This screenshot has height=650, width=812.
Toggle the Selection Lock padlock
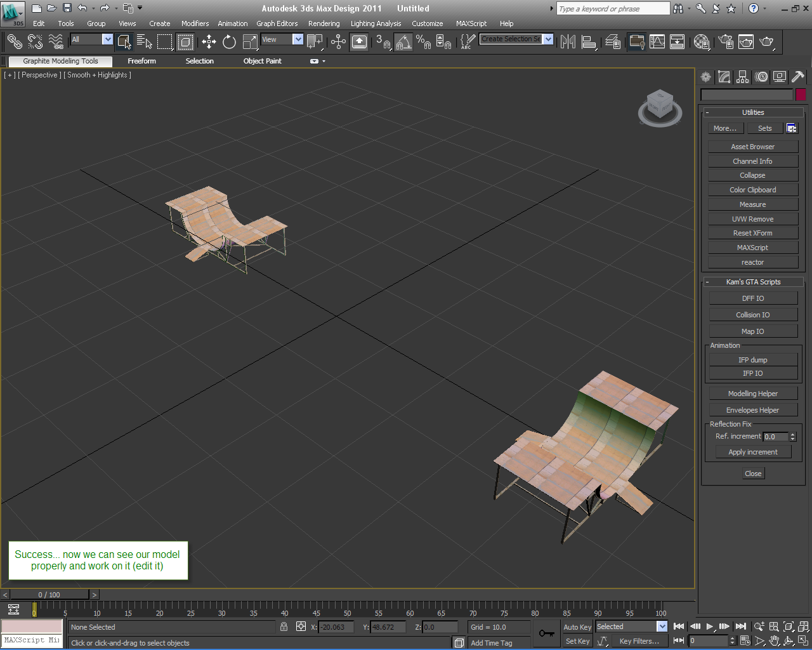pos(284,627)
